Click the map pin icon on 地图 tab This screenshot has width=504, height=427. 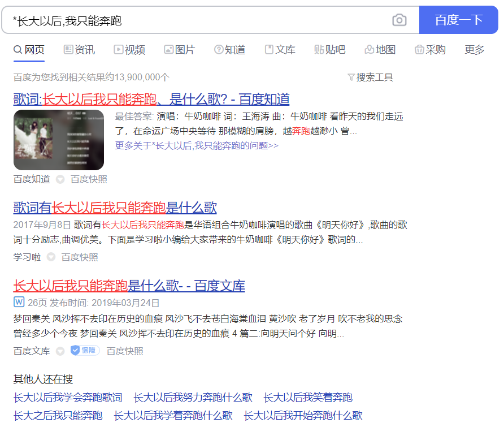click(x=369, y=50)
